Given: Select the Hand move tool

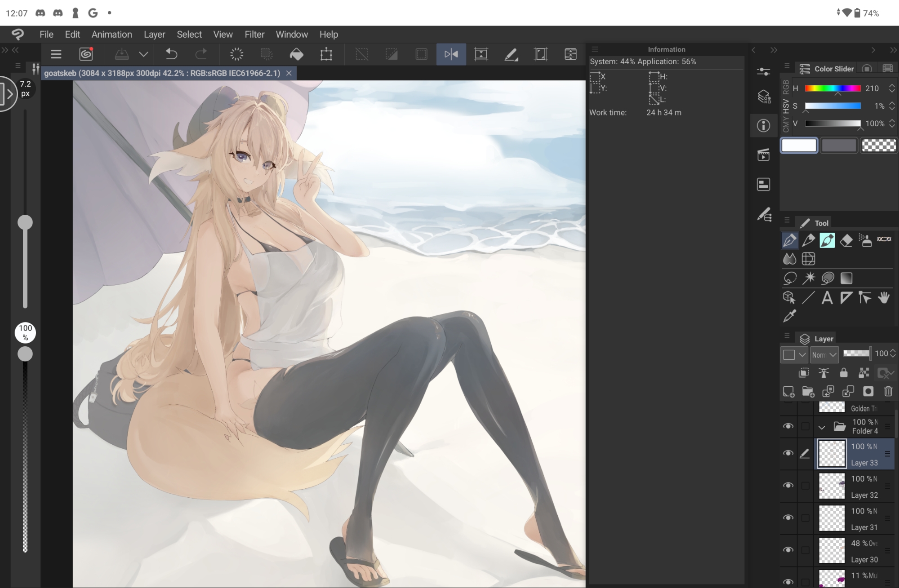Looking at the screenshot, I should coord(884,298).
